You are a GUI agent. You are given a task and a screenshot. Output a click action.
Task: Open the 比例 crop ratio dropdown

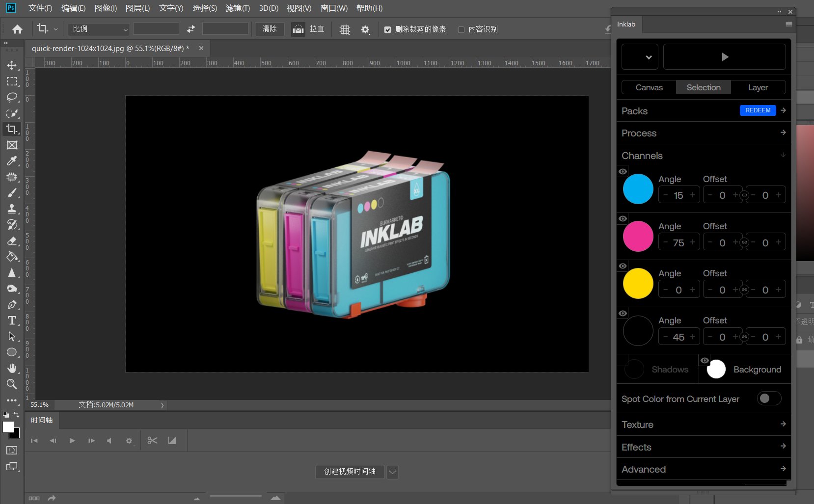point(99,29)
